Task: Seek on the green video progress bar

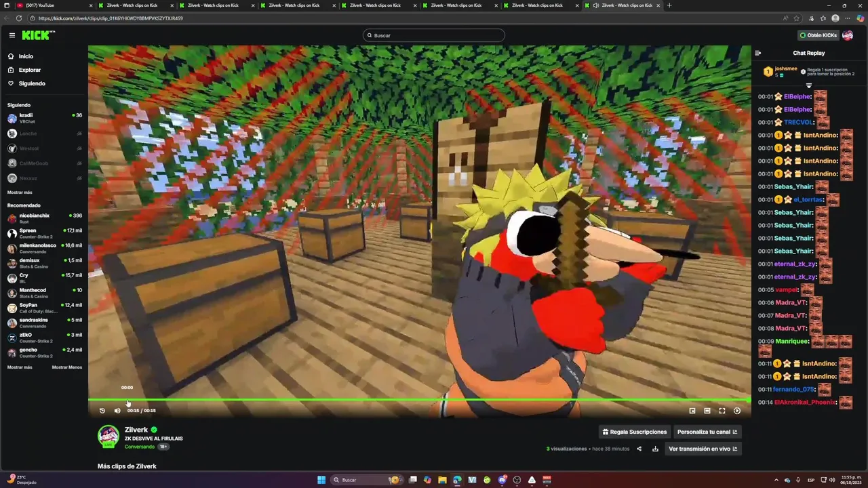Action: tap(419, 400)
